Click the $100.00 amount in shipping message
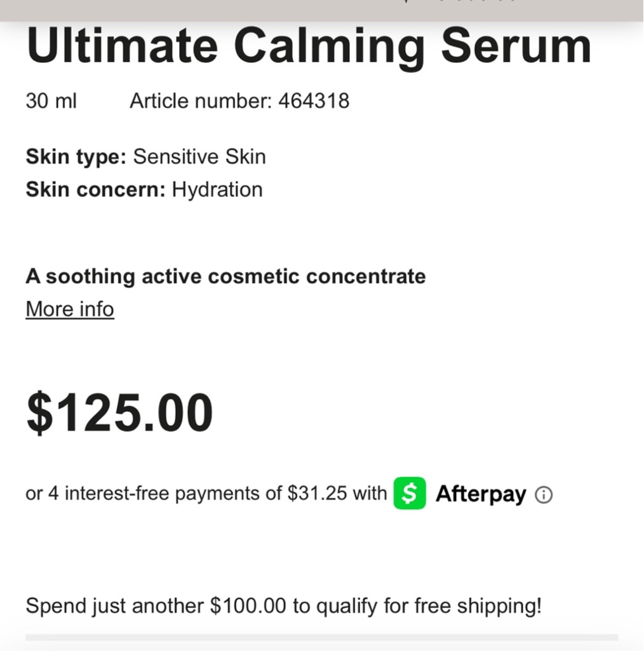The width and height of the screenshot is (644, 652). tap(248, 606)
